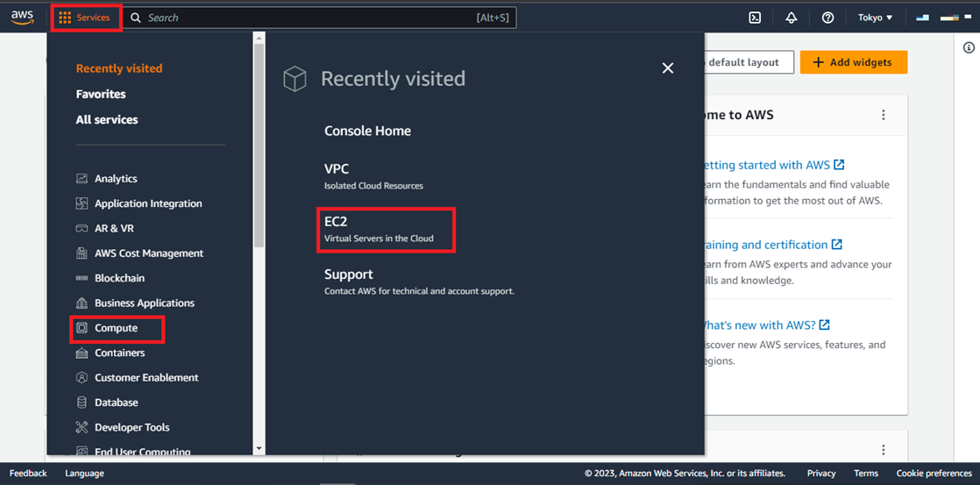Open AWS Cost Management category label
The width and height of the screenshot is (980, 485).
point(149,253)
